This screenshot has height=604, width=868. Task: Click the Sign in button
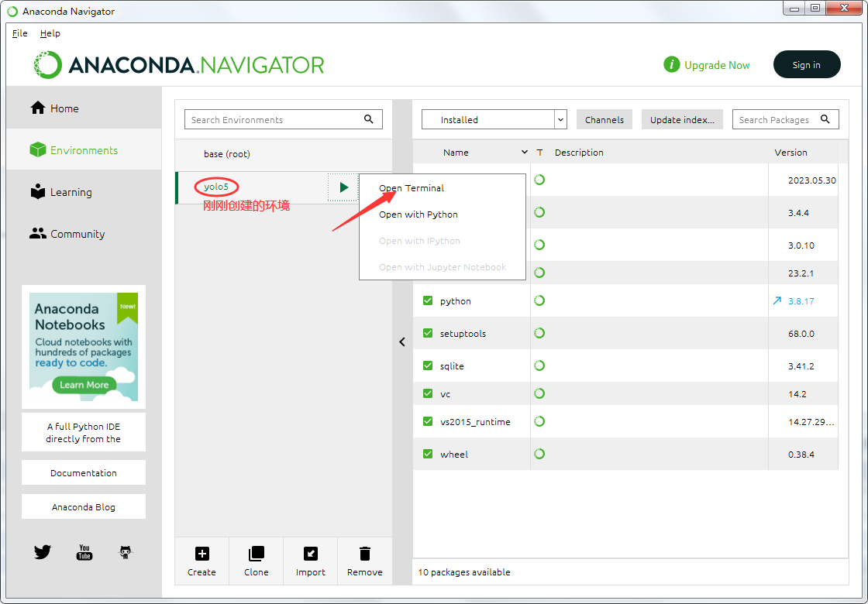point(807,65)
